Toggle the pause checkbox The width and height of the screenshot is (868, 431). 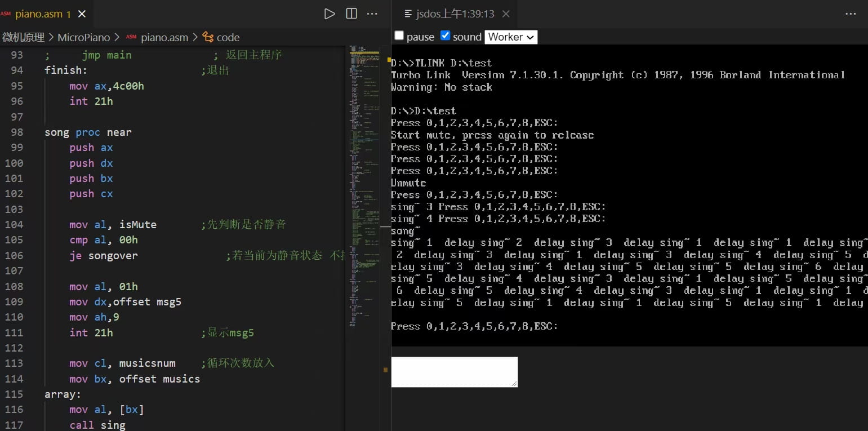pos(399,35)
